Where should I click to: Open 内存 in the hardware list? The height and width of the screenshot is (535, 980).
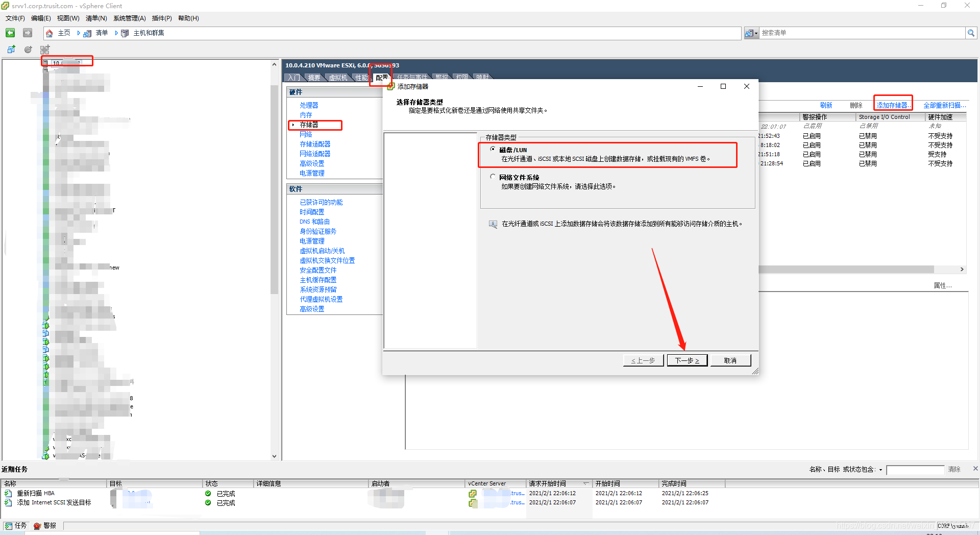point(306,115)
